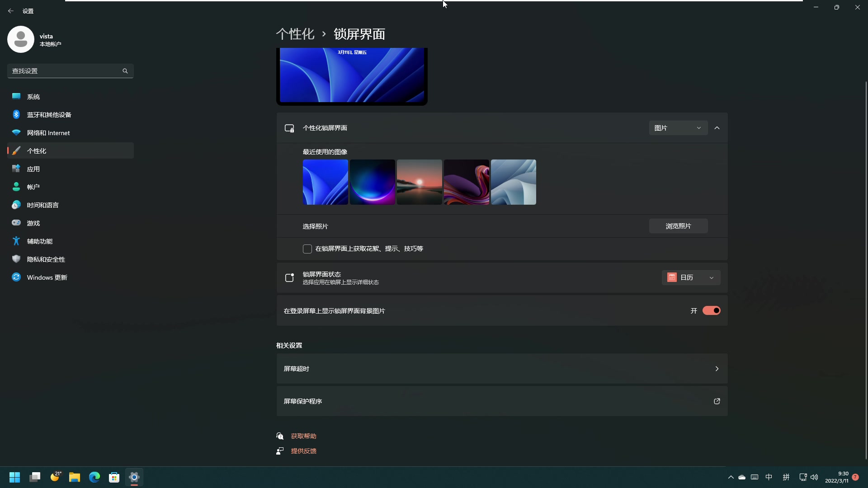Open the 日历 lock screen status dropdown

pyautogui.click(x=691, y=278)
